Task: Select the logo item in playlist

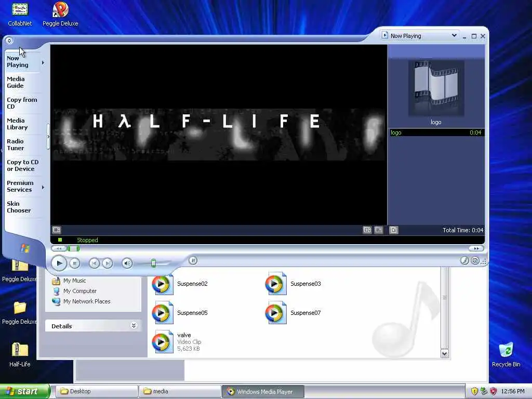Action: (436, 132)
